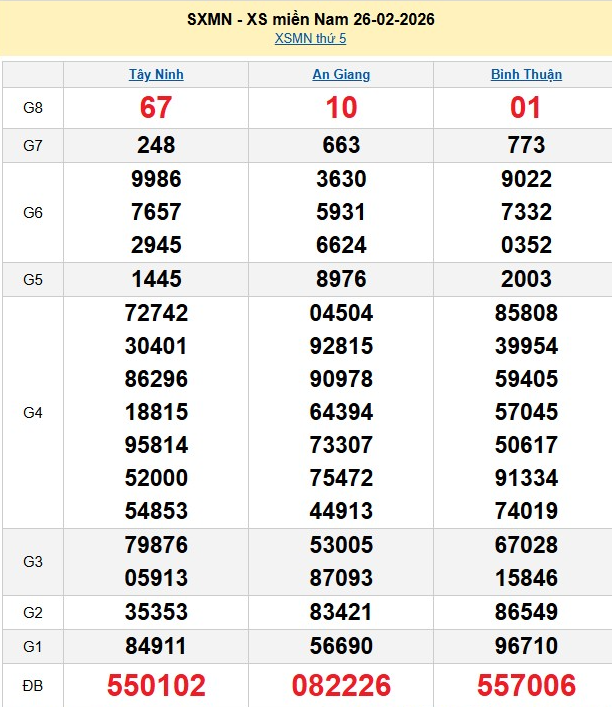Open the Tây Ninh province link
Viewport: 612px width, 707px height.
click(x=156, y=74)
